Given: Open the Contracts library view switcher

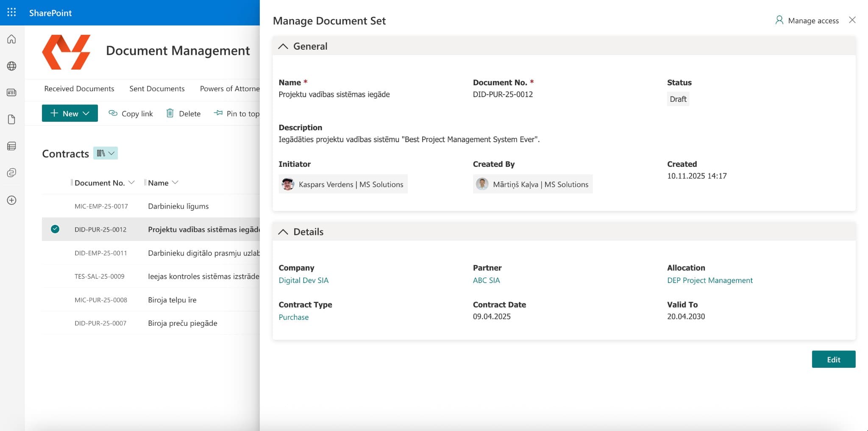Looking at the screenshot, I should [x=106, y=153].
